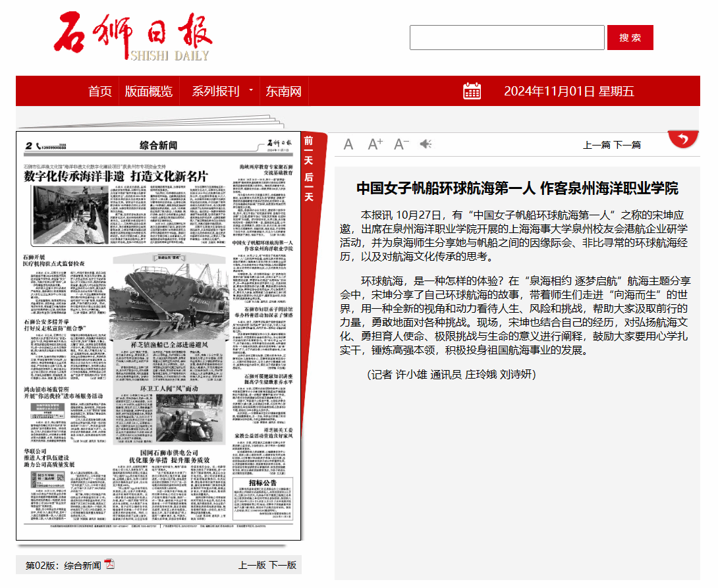Reset article font to default size
The width and height of the screenshot is (718, 588).
click(x=348, y=144)
